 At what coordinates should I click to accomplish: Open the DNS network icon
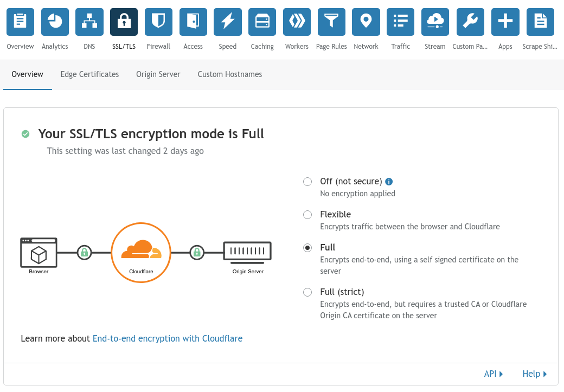coord(89,22)
